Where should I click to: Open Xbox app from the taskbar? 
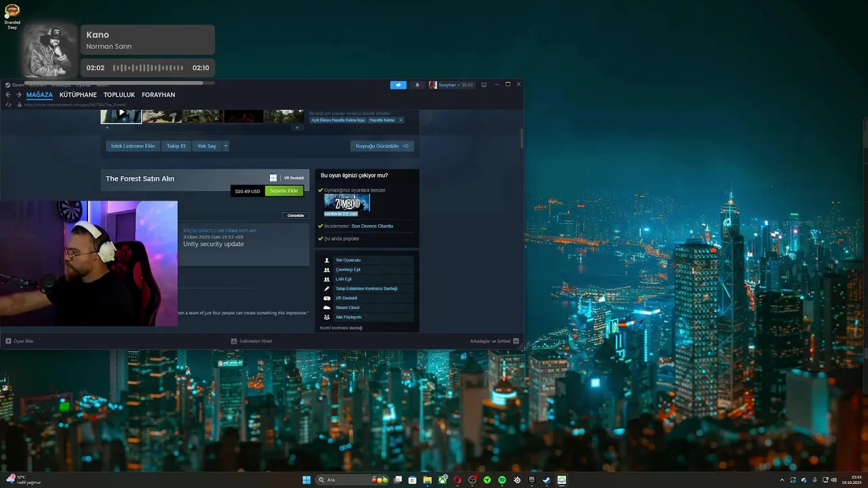(443, 480)
